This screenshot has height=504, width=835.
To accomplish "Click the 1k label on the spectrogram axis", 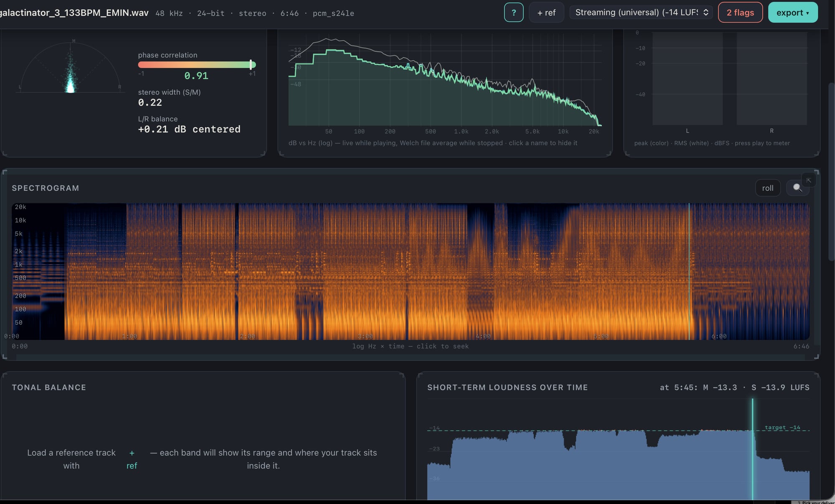I will (18, 265).
